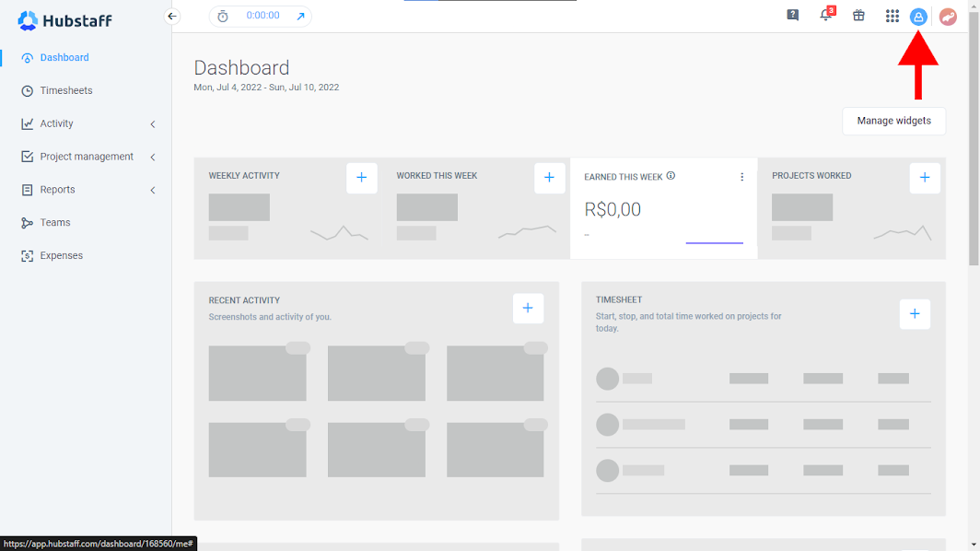Open the Expenses page
The height and width of the screenshot is (551, 980).
click(x=61, y=256)
